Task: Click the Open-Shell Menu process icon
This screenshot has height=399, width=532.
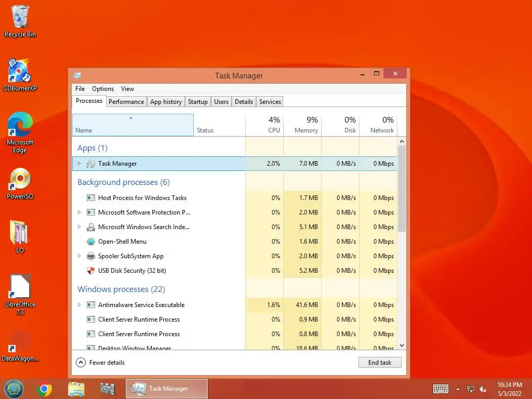Action: (x=90, y=242)
